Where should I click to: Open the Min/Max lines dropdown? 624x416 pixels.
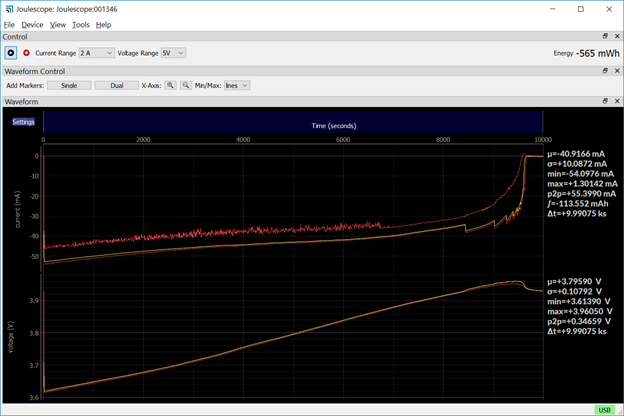tap(237, 86)
